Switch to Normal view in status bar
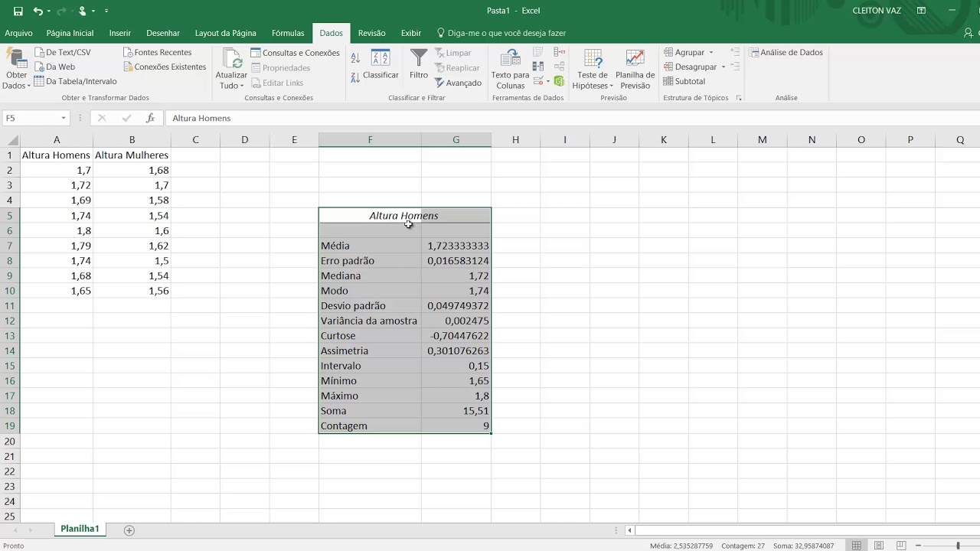 coord(857,546)
